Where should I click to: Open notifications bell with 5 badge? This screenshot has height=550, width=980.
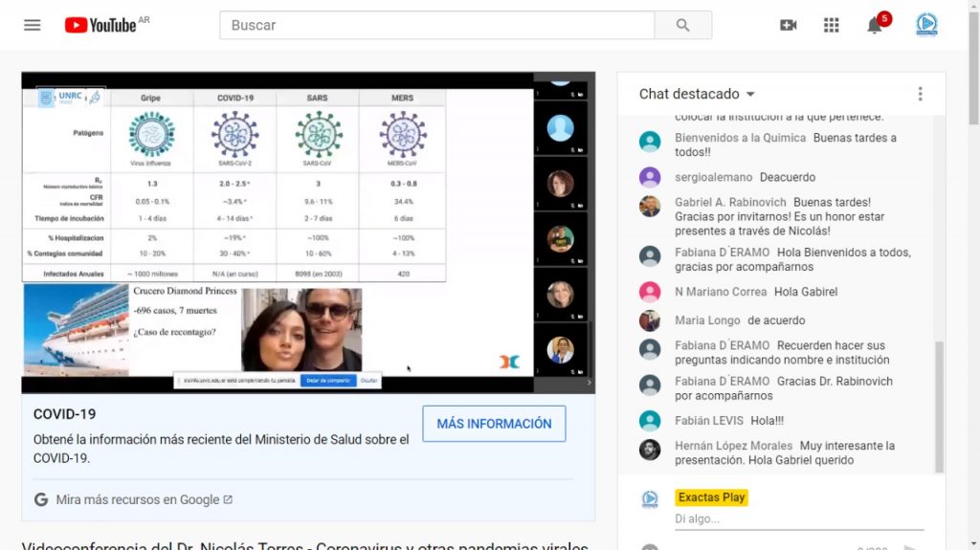pyautogui.click(x=875, y=25)
